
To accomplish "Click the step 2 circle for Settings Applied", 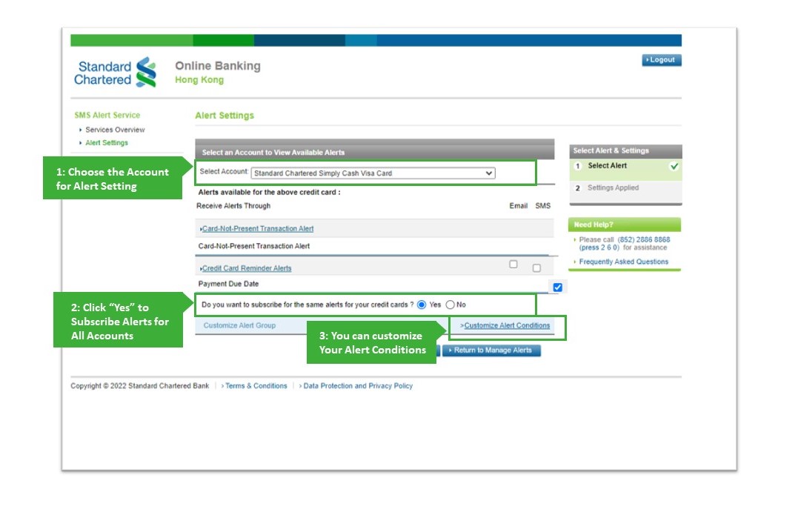I will (579, 188).
